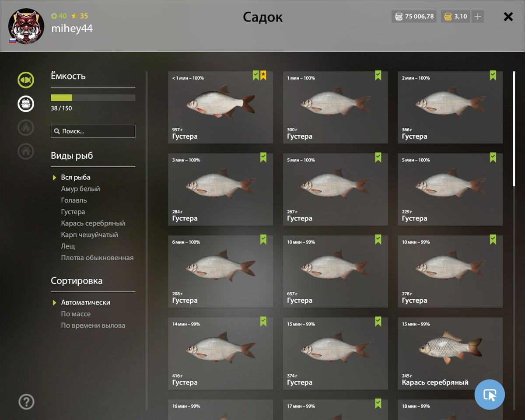Select the tent camp sidebar icon
The height and width of the screenshot is (420, 525).
tap(26, 127)
